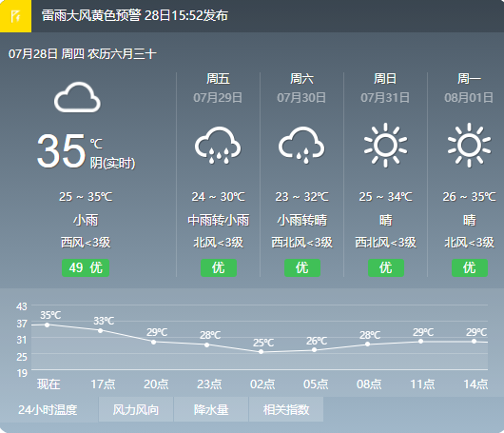This screenshot has width=504, height=433.
Task: Click Saturday's light rain icon
Action: point(301,146)
